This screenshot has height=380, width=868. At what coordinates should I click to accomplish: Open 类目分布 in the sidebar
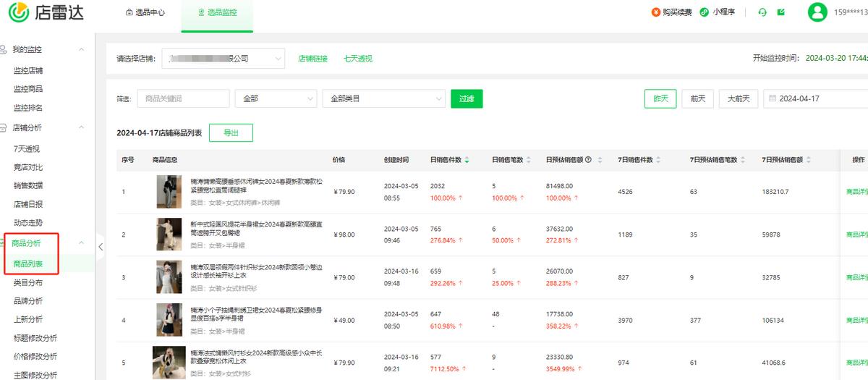tap(28, 282)
